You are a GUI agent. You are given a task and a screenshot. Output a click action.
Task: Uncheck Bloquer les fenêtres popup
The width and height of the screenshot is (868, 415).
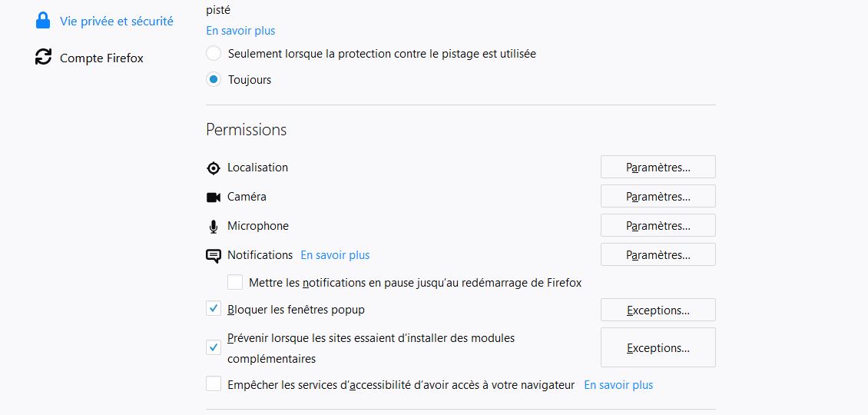click(x=214, y=309)
